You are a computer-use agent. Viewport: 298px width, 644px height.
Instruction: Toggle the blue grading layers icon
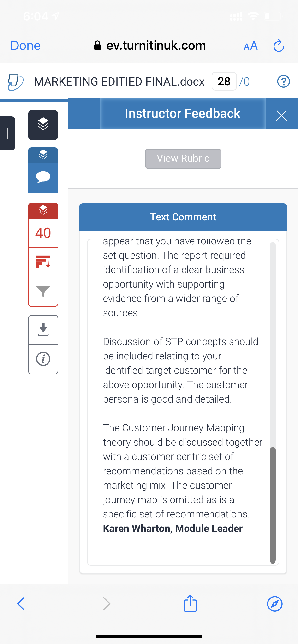pos(43,155)
